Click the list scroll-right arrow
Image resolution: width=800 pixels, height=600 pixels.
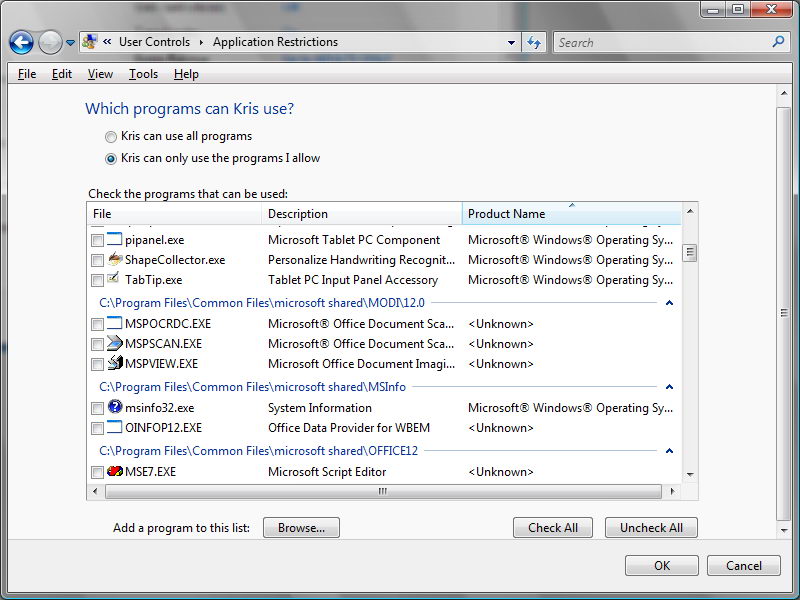[672, 491]
